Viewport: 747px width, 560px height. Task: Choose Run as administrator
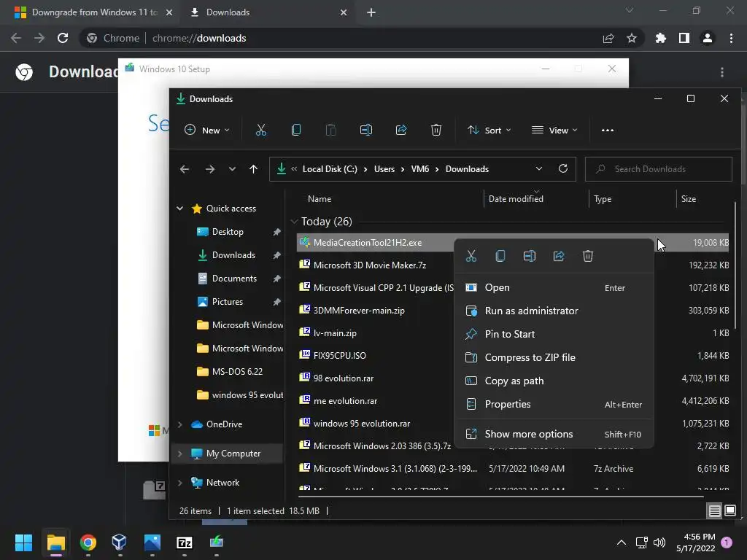coord(554,311)
